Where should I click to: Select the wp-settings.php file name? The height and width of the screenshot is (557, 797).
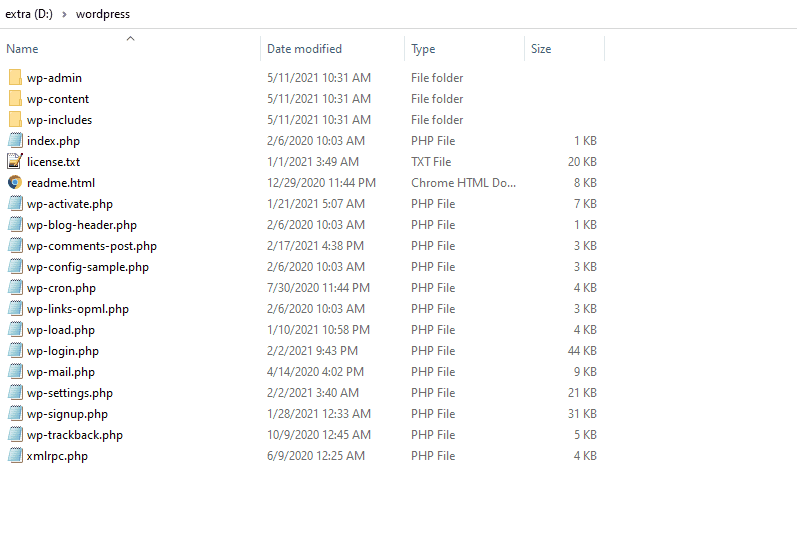tap(70, 393)
